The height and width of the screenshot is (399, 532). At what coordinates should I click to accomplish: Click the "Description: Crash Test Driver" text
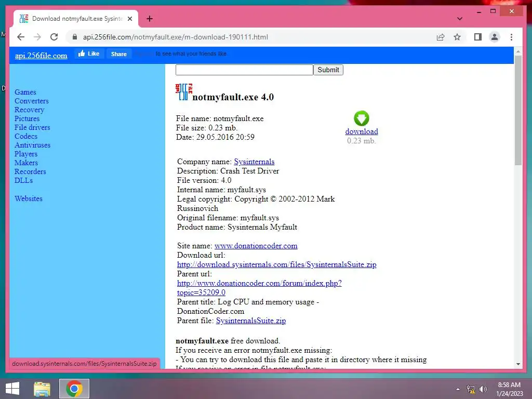228,171
